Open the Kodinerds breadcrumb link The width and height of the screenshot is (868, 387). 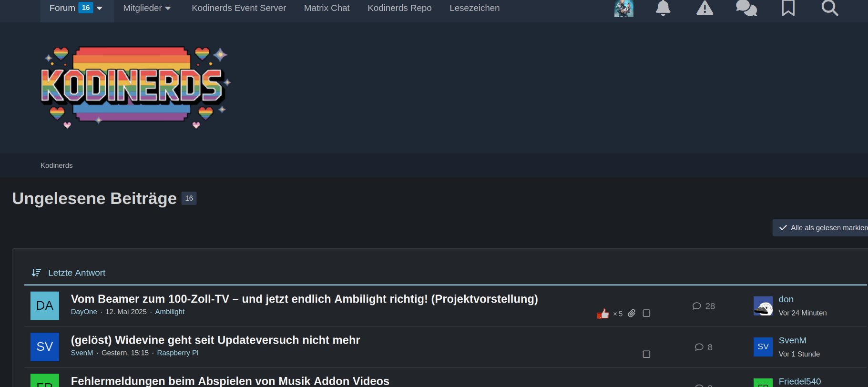[x=57, y=165]
